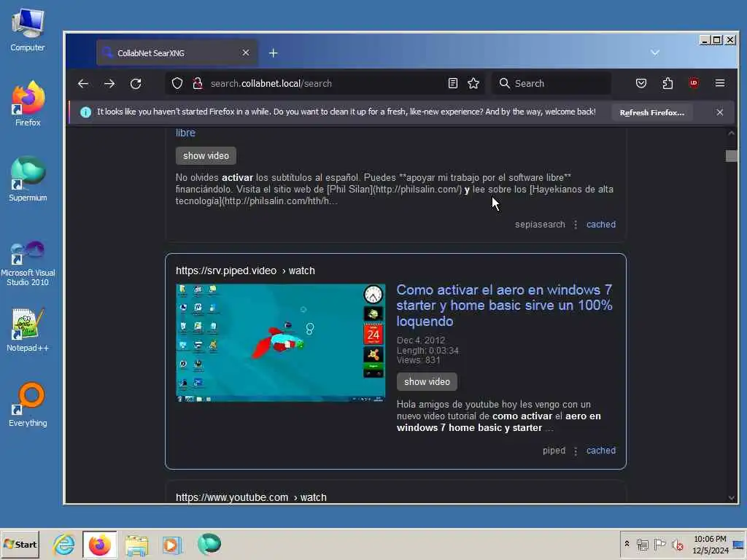
Task: Select the Supermium desktop shortcut
Action: click(28, 179)
